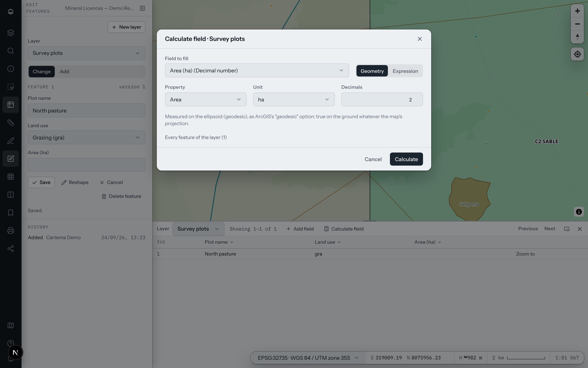Open the attribute table icon in sidebar
Viewport: 588px width, 368px height.
[x=10, y=105]
